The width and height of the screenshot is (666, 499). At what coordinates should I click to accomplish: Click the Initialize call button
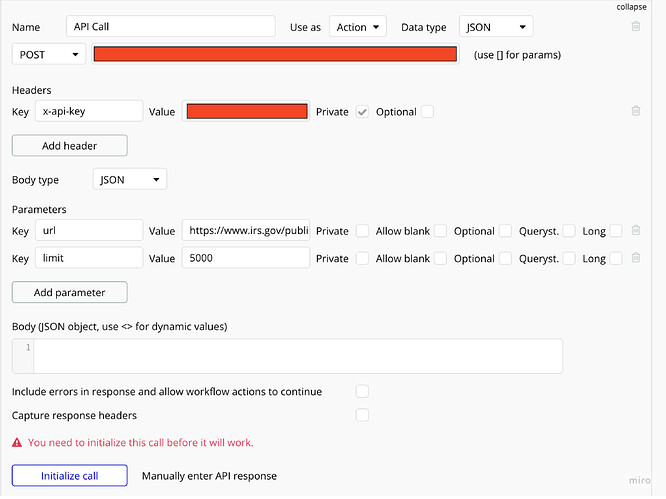click(69, 476)
